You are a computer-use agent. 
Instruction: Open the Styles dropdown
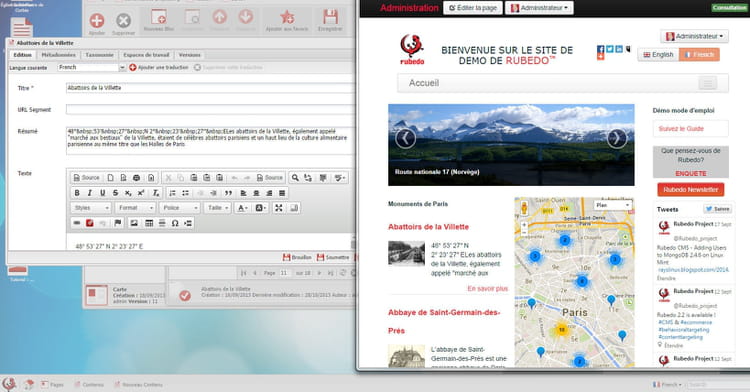pyautogui.click(x=91, y=207)
